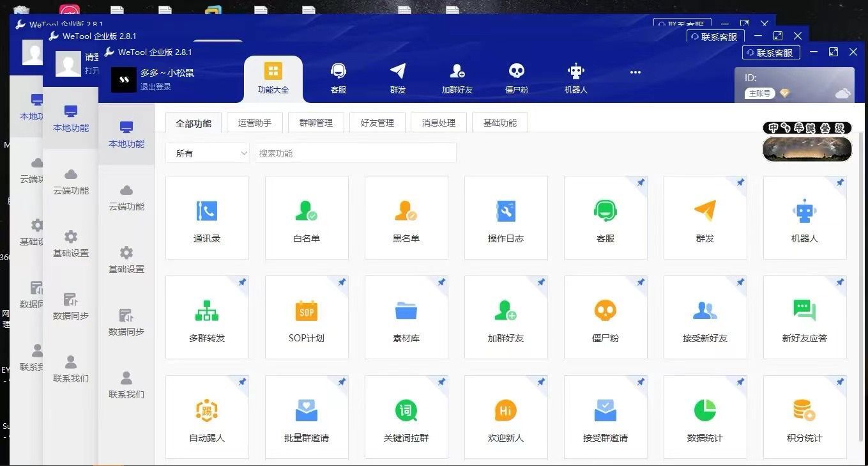Click the 主账号 badge in the ID panel
Screen dimensions: 868x466
point(759,93)
